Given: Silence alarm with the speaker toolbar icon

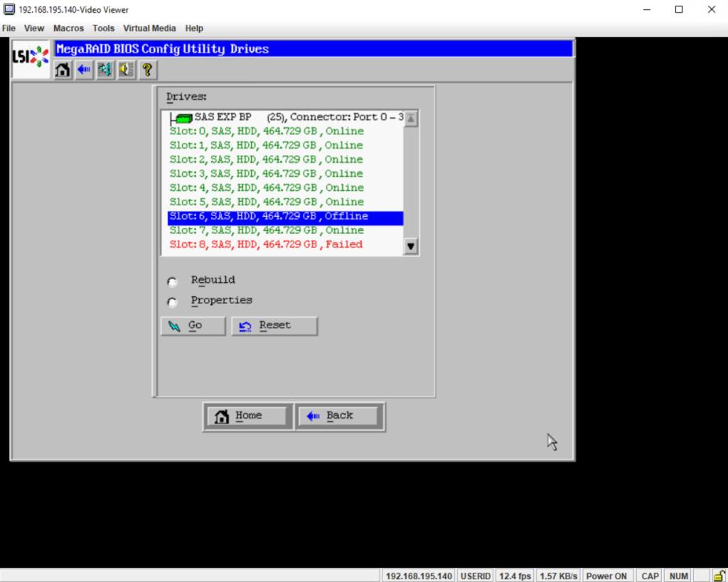Looking at the screenshot, I should click(x=127, y=70).
